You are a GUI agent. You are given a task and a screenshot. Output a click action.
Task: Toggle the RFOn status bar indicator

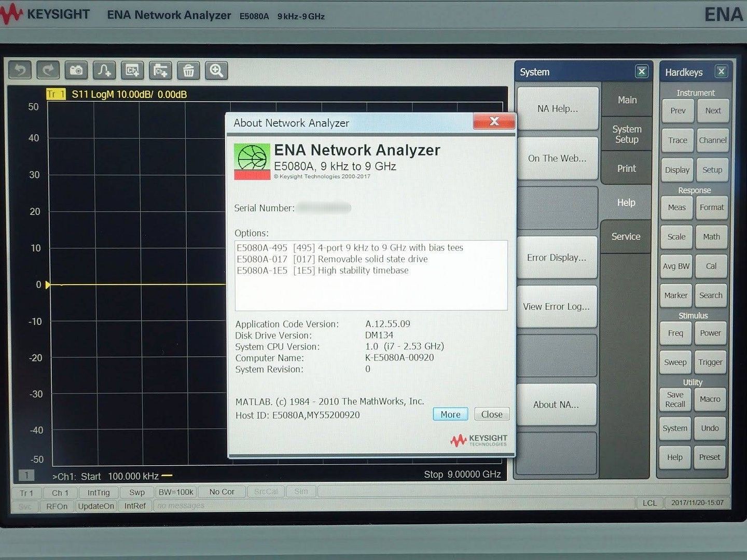pyautogui.click(x=57, y=506)
